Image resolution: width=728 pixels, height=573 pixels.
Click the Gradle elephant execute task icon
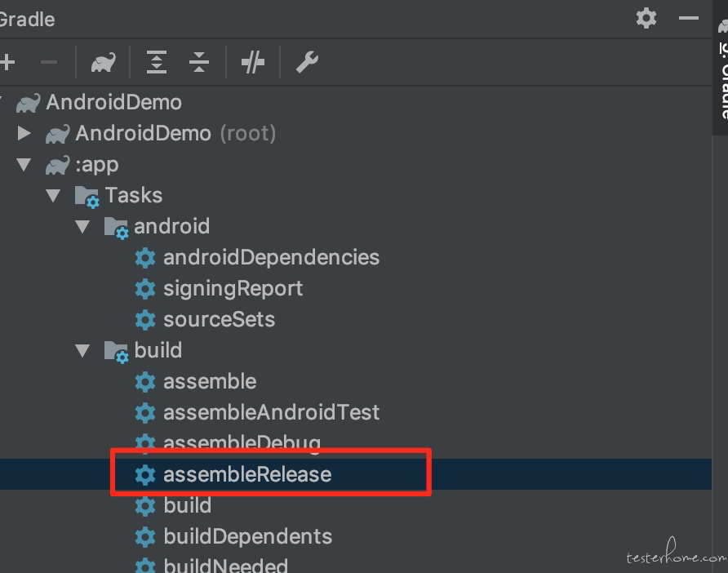(103, 62)
